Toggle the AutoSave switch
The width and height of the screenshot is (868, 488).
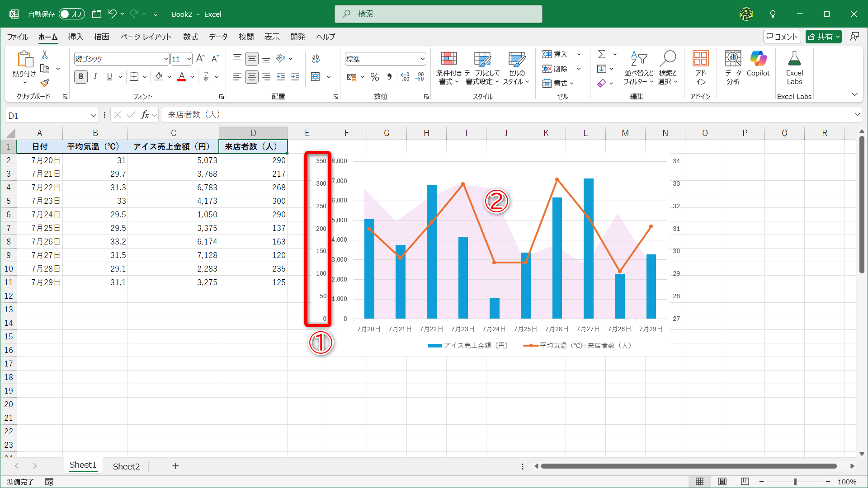click(72, 14)
